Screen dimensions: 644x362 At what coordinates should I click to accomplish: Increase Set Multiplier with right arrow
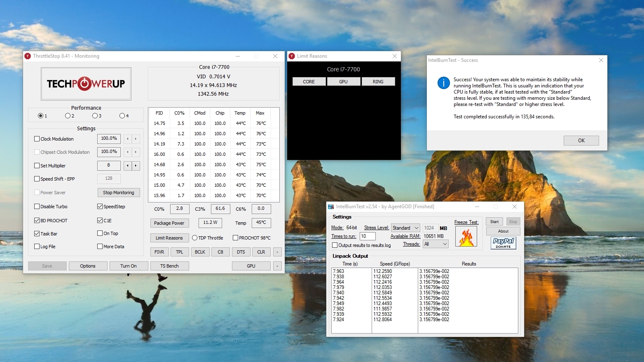pos(136,166)
